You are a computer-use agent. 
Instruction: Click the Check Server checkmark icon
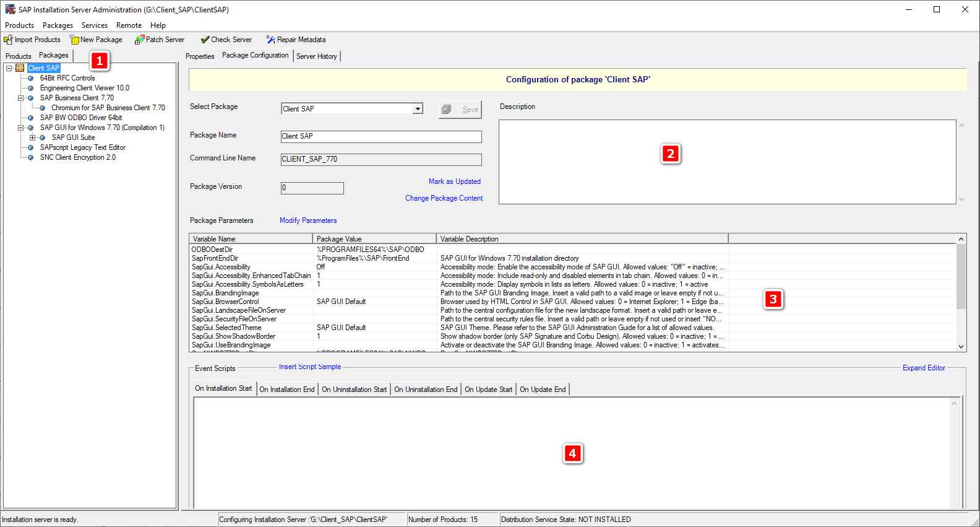[x=205, y=40]
